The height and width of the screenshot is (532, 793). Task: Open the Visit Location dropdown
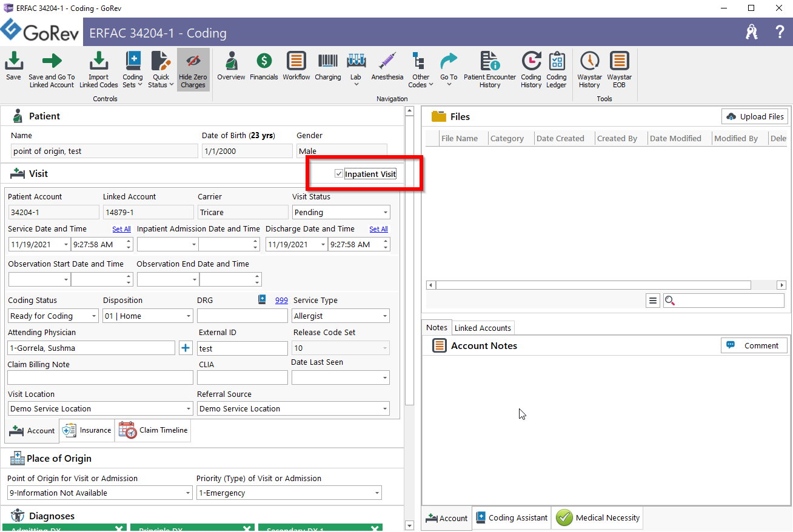coord(189,409)
